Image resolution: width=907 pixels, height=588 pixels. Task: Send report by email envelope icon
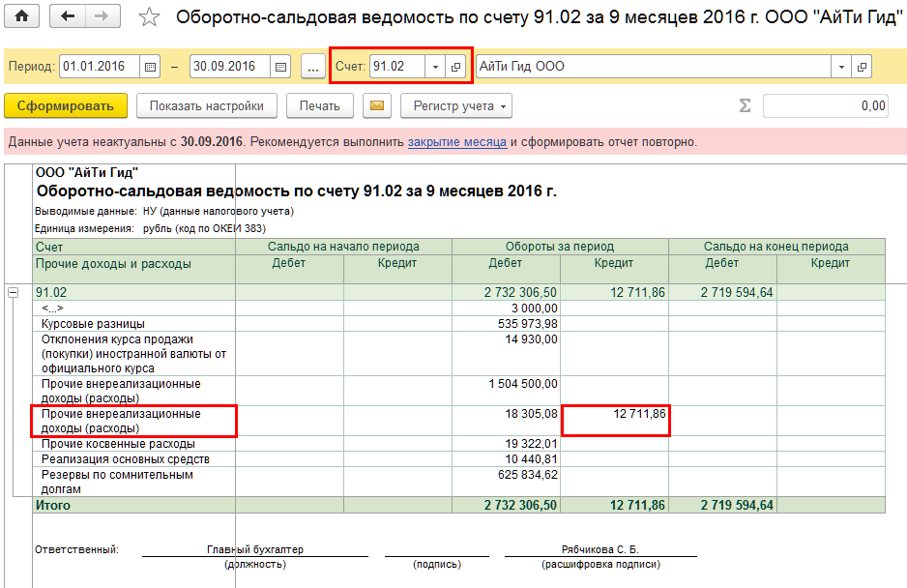pyautogui.click(x=377, y=106)
